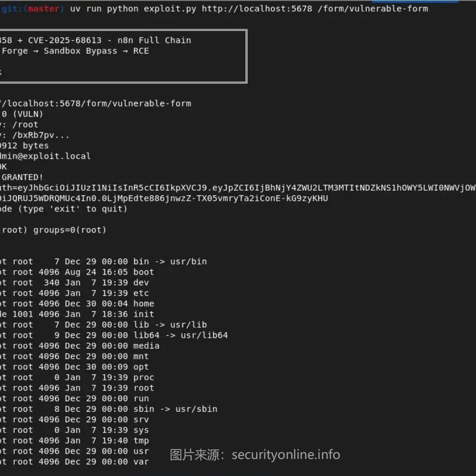Viewport: 476px width, 476px height.
Task: Click the 'tmp' directory entry
Action: click(141, 440)
